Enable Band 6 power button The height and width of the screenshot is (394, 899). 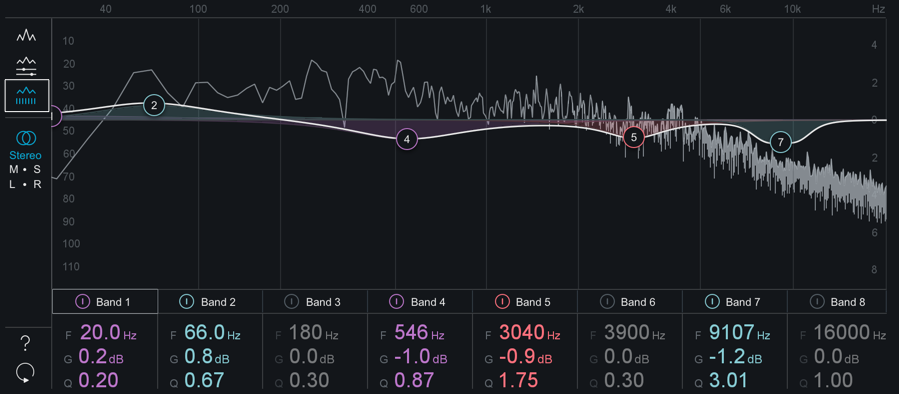tap(607, 302)
